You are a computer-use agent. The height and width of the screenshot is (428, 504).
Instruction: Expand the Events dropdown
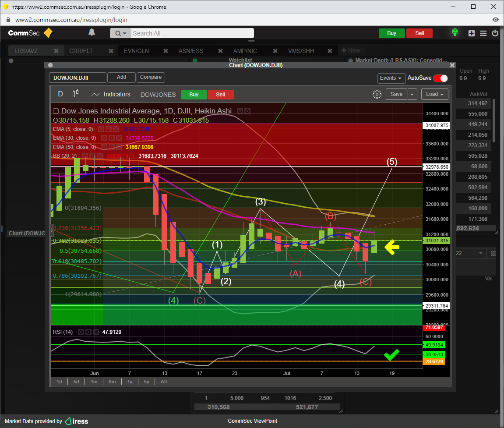coord(391,78)
